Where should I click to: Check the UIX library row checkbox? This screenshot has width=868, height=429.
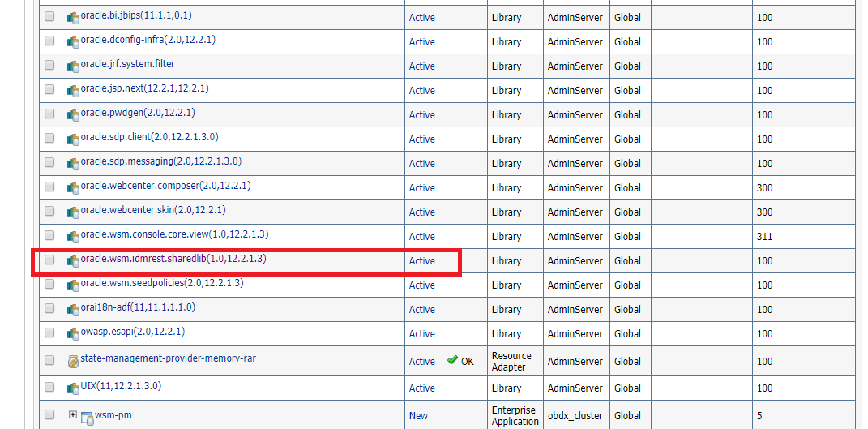pyautogui.click(x=49, y=387)
